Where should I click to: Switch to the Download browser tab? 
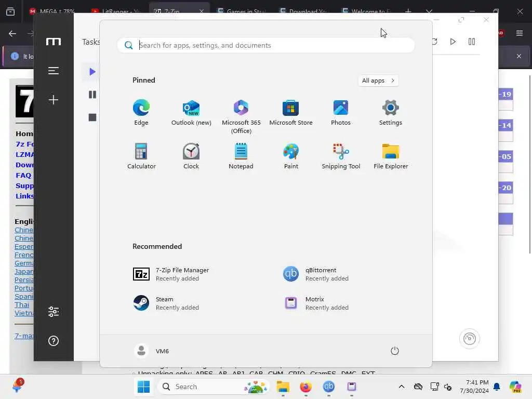pyautogui.click(x=304, y=10)
